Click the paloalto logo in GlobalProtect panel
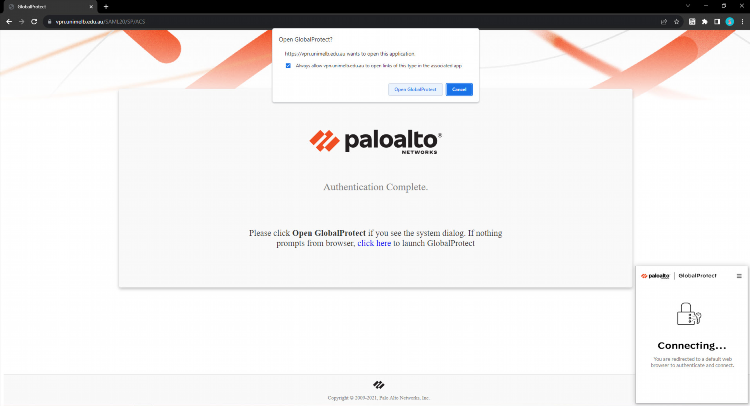750x406 pixels. 655,276
